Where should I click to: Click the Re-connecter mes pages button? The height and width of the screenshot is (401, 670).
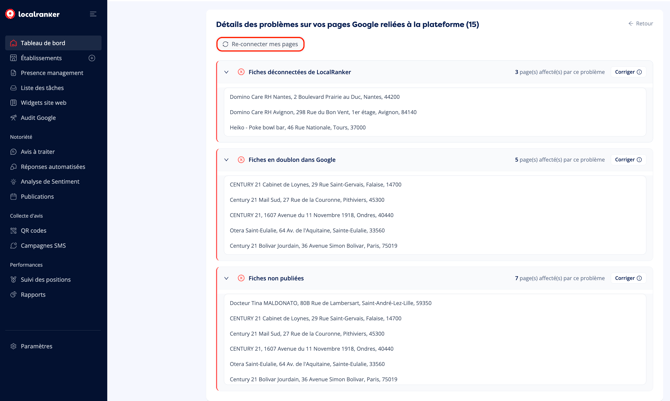click(260, 44)
